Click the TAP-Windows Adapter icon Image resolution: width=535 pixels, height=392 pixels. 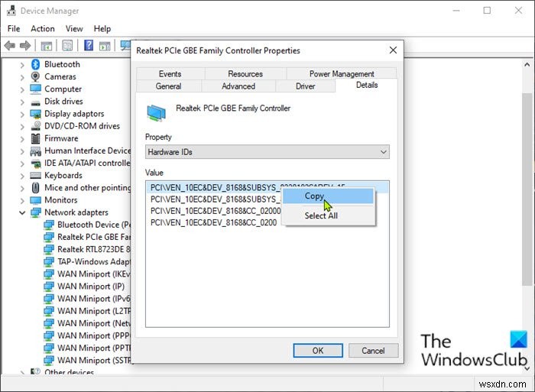coord(49,261)
